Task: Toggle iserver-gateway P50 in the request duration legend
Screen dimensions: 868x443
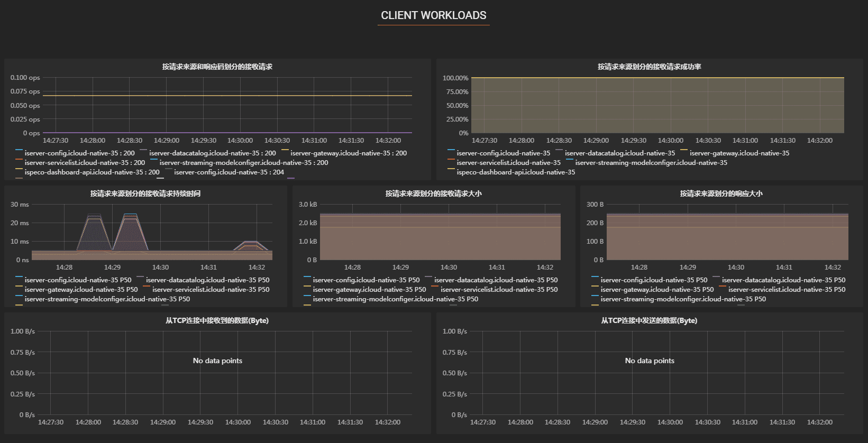Action: click(81, 290)
